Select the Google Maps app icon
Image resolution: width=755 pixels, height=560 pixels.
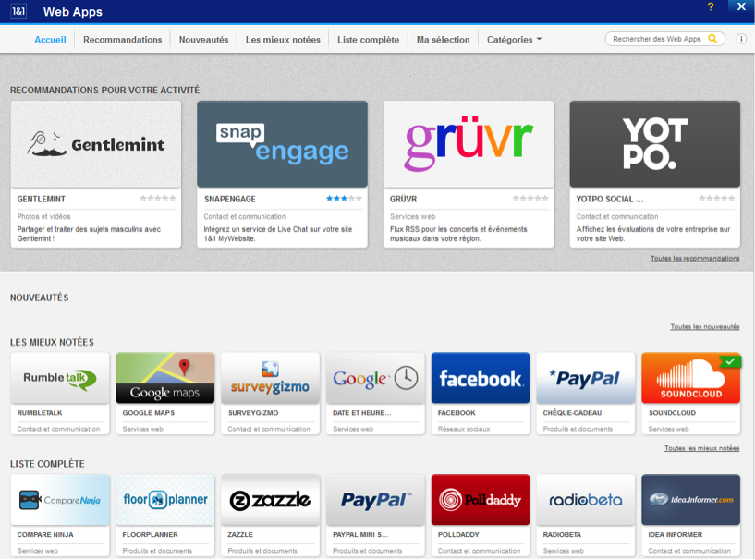click(x=165, y=378)
